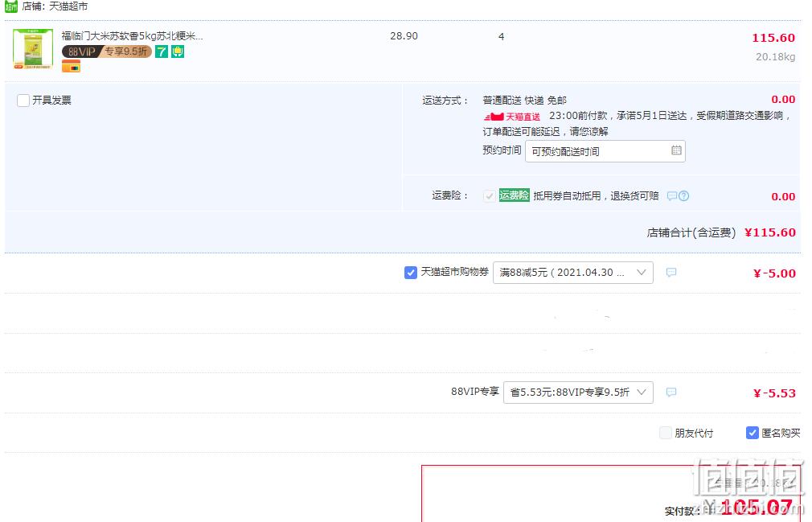Click the ¥-5.53 VIP discount amount
The height and width of the screenshot is (522, 812).
[x=774, y=393]
